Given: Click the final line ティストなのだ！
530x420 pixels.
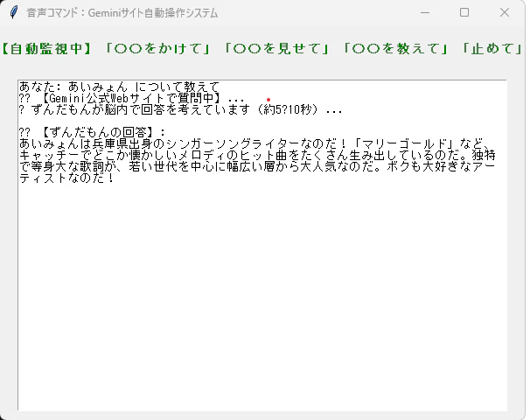Looking at the screenshot, I should [x=67, y=178].
